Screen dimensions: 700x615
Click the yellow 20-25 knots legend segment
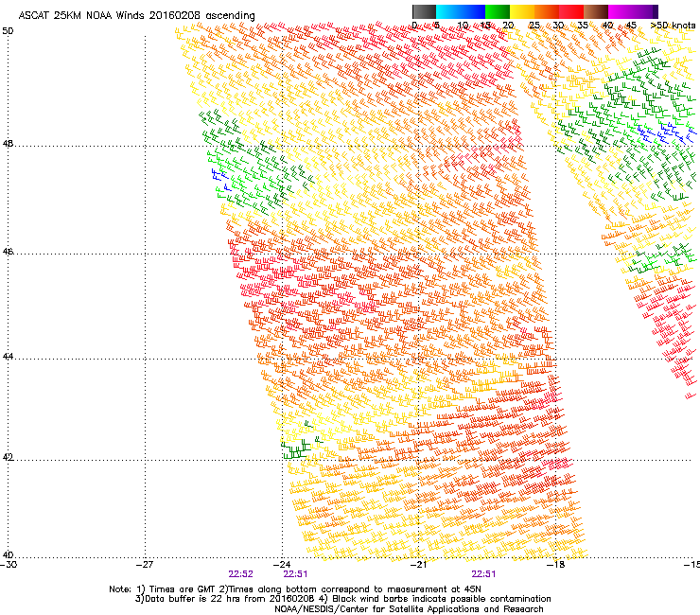click(522, 11)
